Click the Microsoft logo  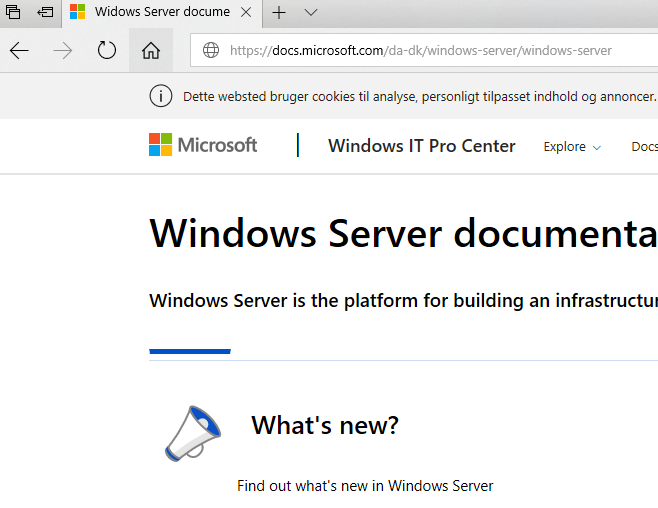(x=203, y=145)
